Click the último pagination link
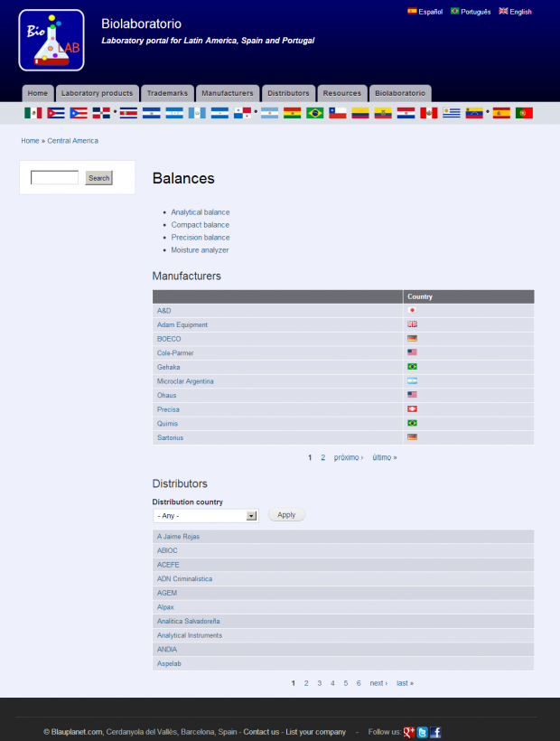This screenshot has height=741, width=560. tap(385, 457)
